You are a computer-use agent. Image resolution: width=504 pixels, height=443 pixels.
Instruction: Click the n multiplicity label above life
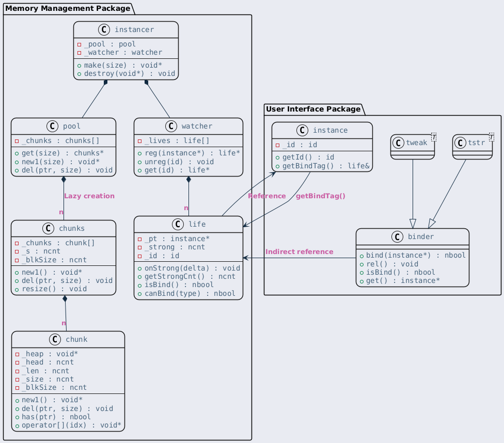pyautogui.click(x=186, y=208)
